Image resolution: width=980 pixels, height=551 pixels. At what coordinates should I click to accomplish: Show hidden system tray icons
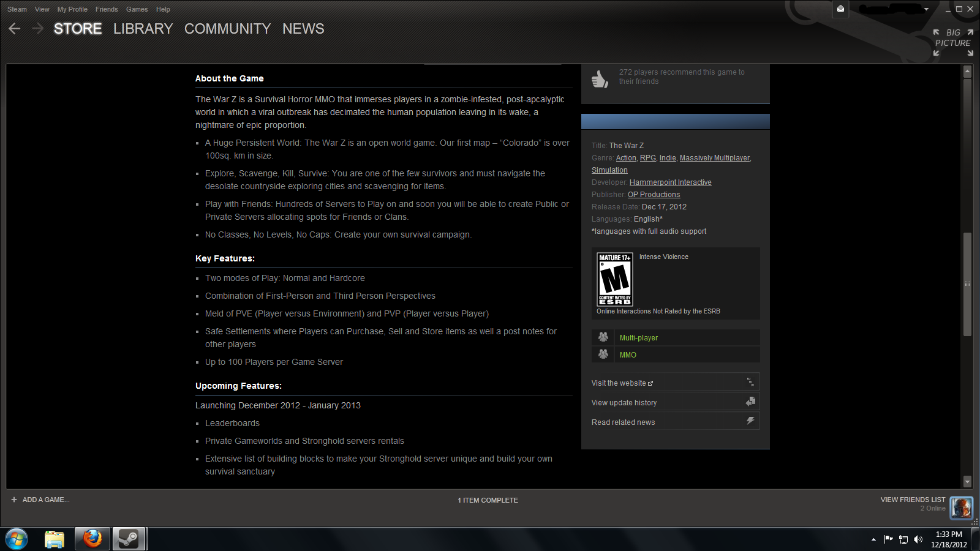(873, 539)
